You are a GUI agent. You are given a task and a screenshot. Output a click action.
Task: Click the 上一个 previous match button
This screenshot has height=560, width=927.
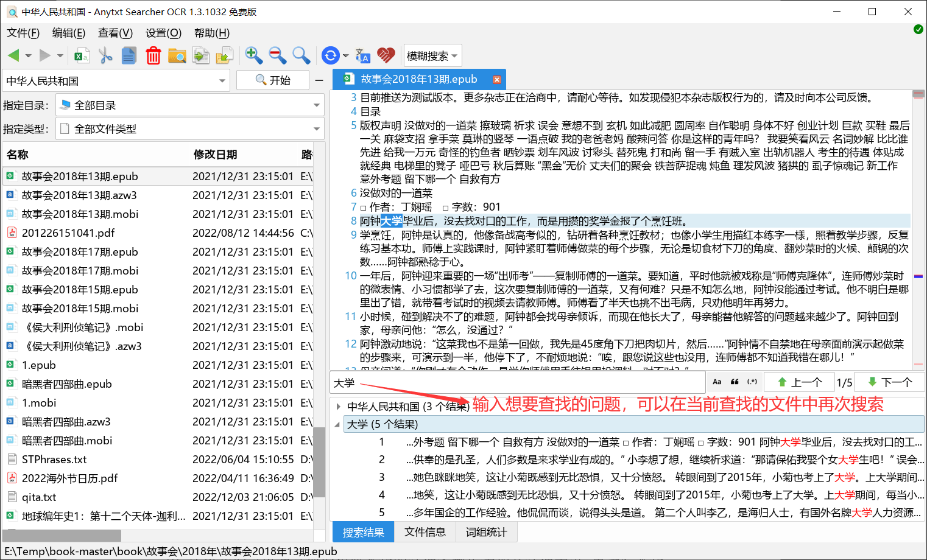[x=800, y=382]
